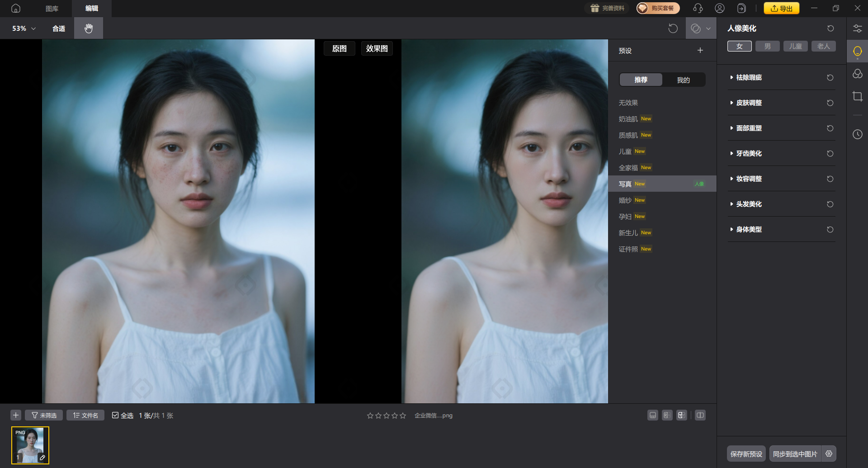Select the PNG portrait thumbnail

30,445
